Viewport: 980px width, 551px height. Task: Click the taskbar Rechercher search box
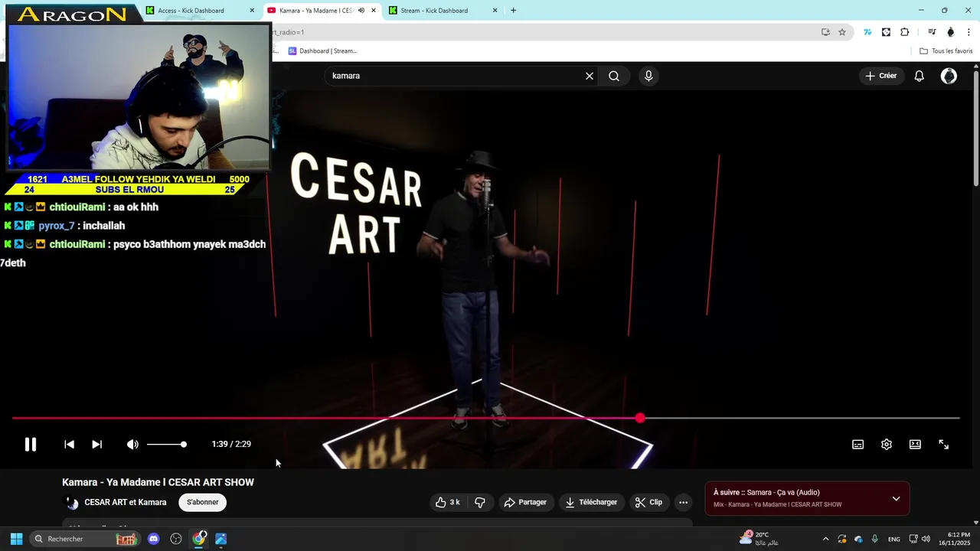(x=85, y=539)
